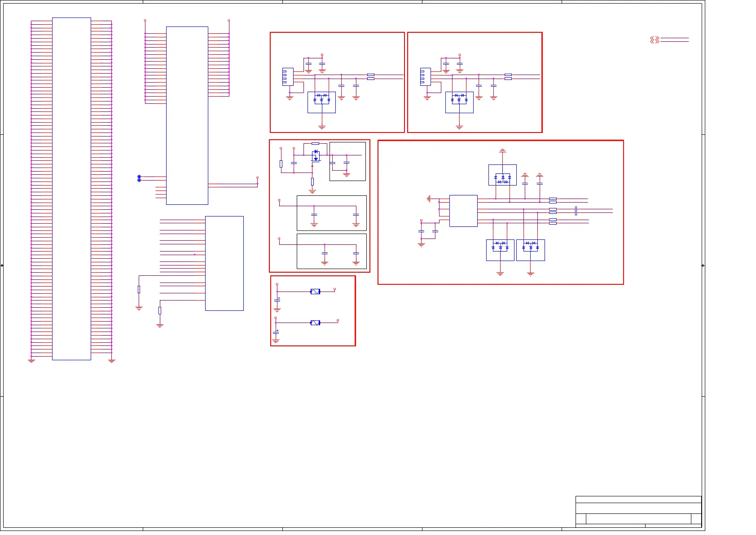Image resolution: width=756 pixels, height=535 pixels.
Task: Select the upper fuse symbol in the bottom red box
Action: (315, 292)
